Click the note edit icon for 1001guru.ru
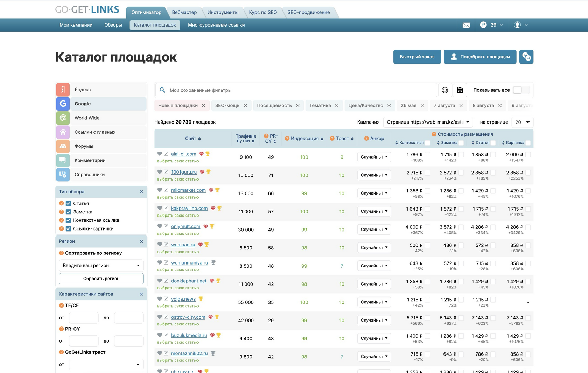Viewport: 588px width, 373px height. point(166,172)
